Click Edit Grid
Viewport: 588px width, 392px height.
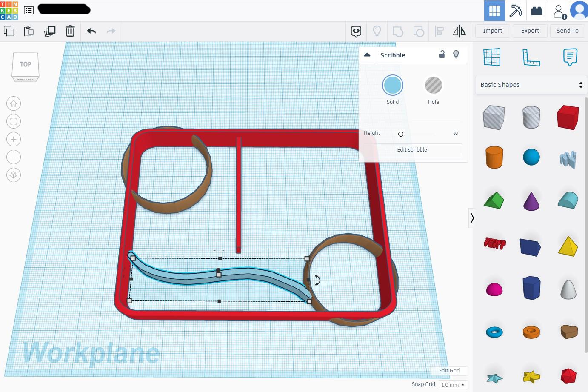pos(449,370)
